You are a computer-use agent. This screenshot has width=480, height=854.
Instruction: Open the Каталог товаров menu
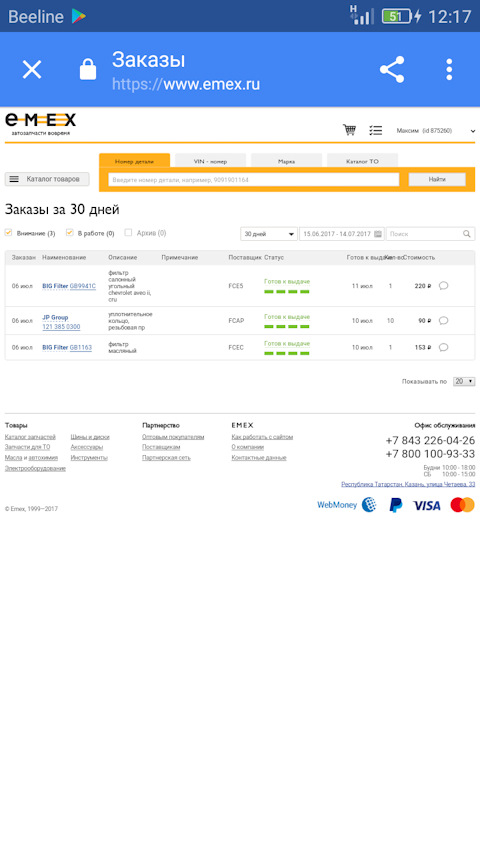tap(47, 179)
